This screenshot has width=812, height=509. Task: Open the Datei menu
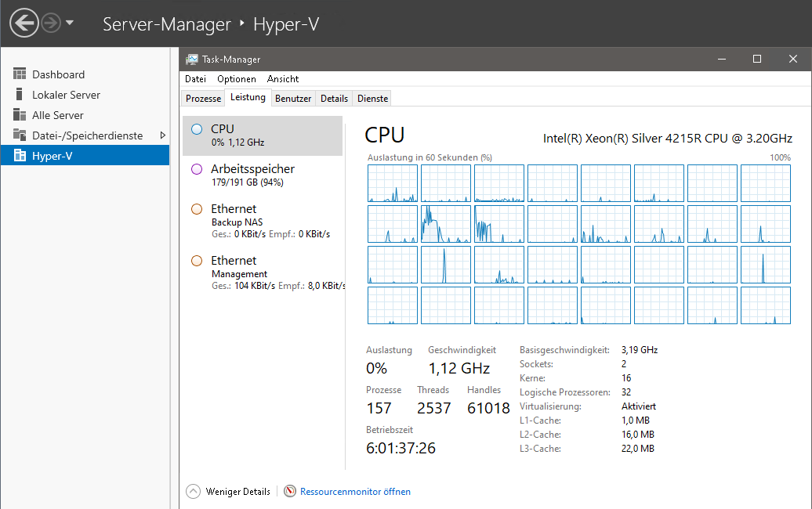click(195, 78)
